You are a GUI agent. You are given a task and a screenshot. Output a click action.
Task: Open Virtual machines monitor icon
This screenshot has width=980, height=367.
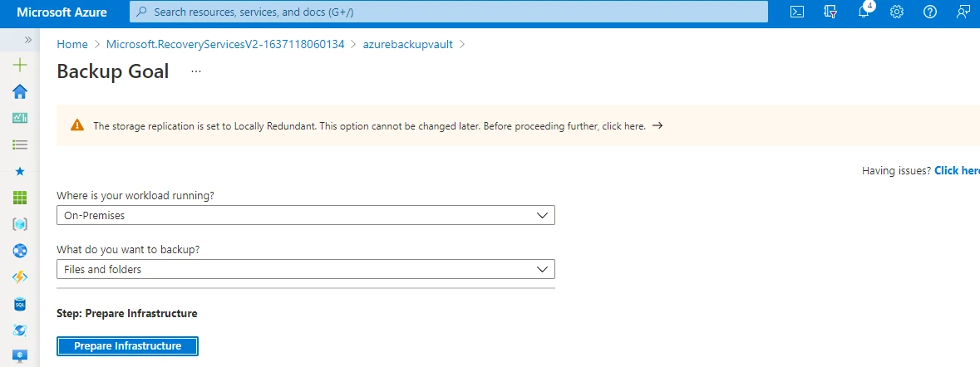tap(20, 357)
